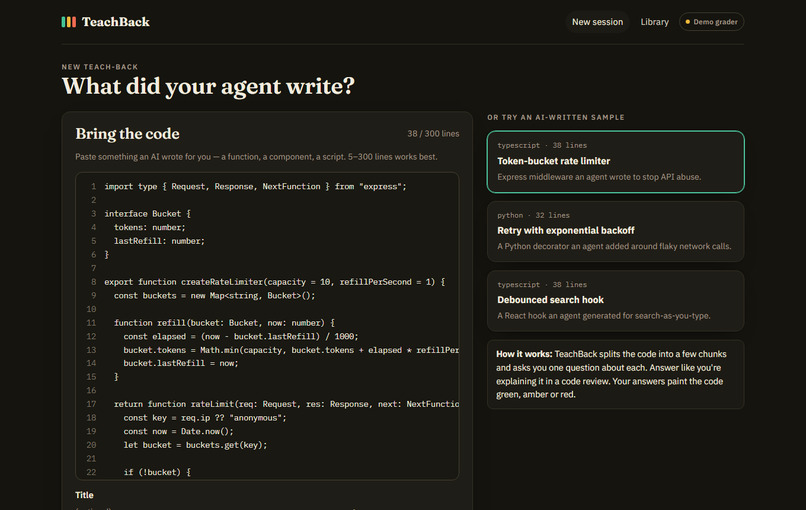Click the 'import type' line of code
The height and width of the screenshot is (510, 806).
tap(255, 186)
